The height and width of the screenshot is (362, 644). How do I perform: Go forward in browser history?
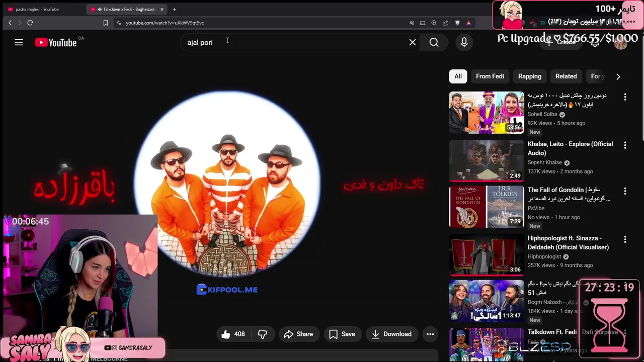(20, 23)
